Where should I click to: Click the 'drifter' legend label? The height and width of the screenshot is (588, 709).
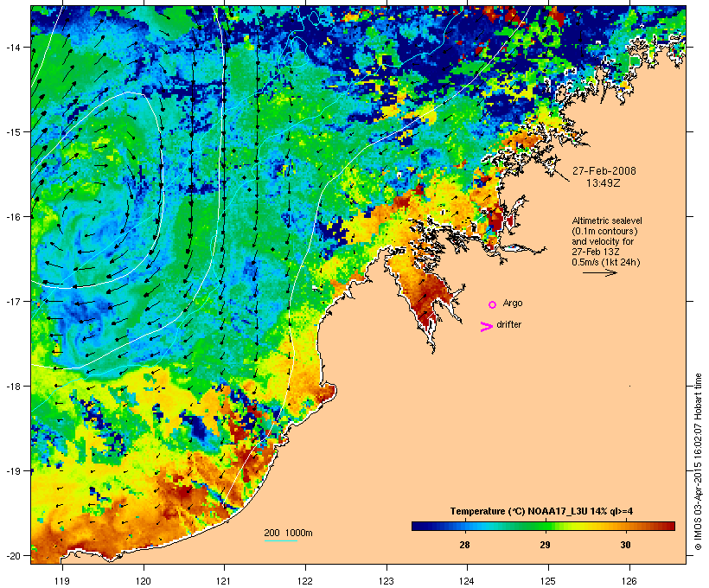[x=508, y=324]
